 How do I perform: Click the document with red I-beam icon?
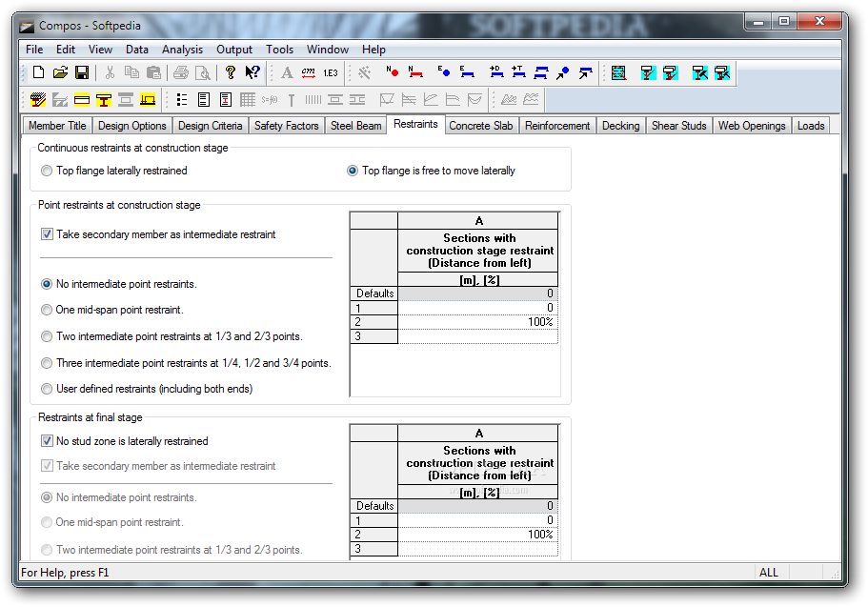click(x=226, y=100)
